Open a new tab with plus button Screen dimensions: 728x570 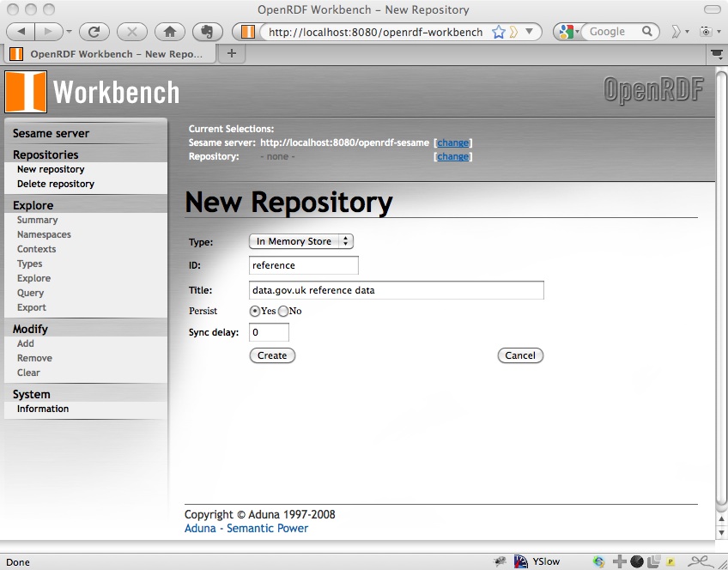(x=231, y=54)
